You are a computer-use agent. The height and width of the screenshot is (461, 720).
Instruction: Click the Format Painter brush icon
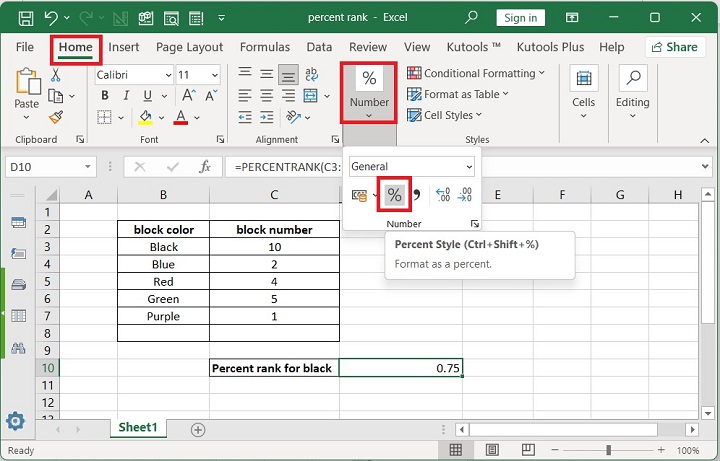pyautogui.click(x=56, y=116)
